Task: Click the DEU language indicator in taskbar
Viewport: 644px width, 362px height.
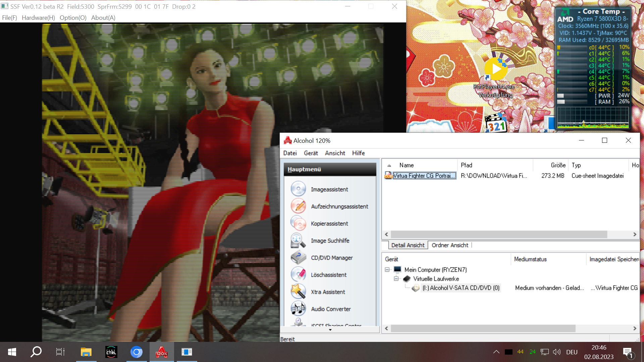Action: pos(572,352)
